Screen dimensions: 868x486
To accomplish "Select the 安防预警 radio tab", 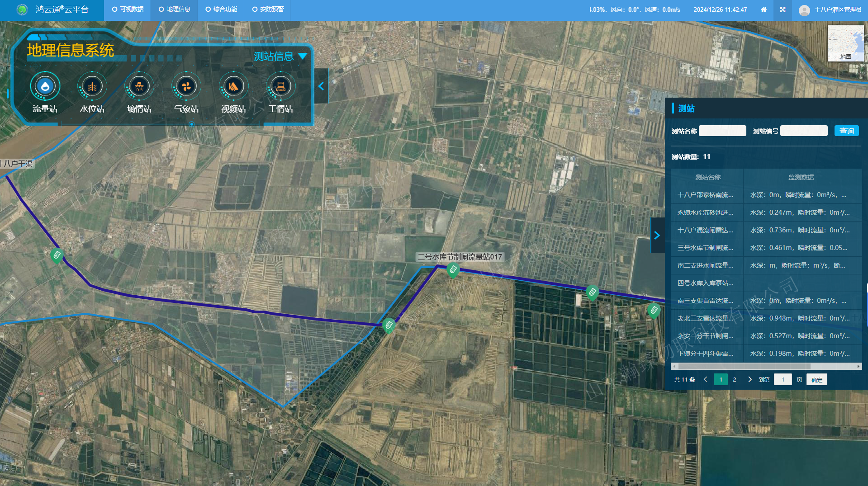I will (x=268, y=9).
